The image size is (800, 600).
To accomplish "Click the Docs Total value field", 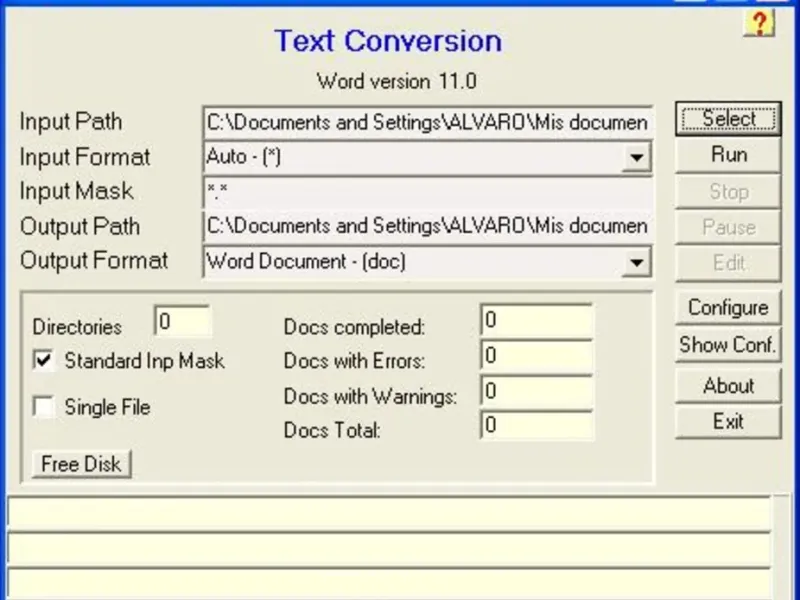I will [537, 425].
